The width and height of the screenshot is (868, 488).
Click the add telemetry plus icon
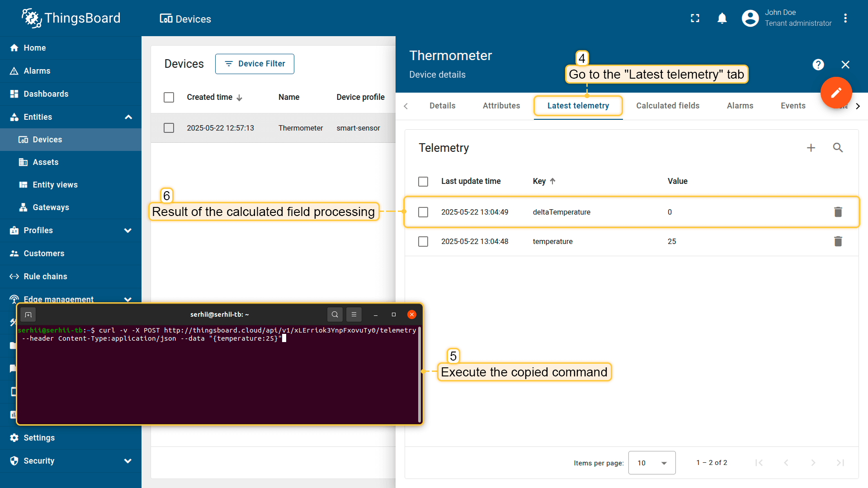811,148
